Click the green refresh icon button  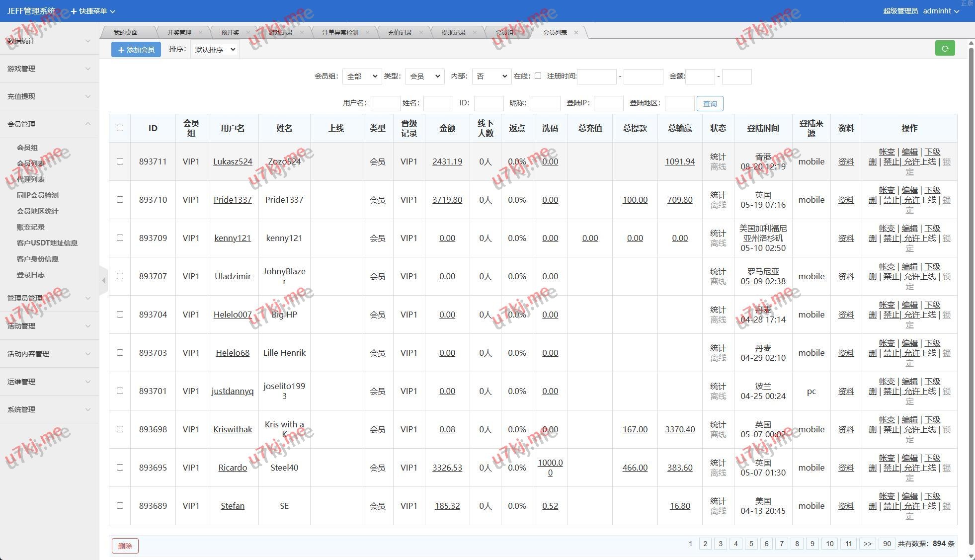point(945,48)
